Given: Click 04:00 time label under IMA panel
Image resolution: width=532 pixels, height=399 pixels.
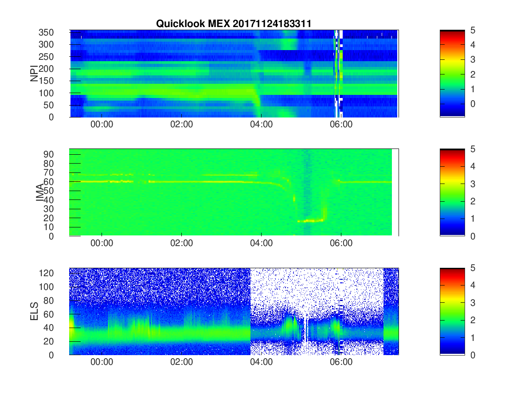Looking at the screenshot, I should click(262, 243).
